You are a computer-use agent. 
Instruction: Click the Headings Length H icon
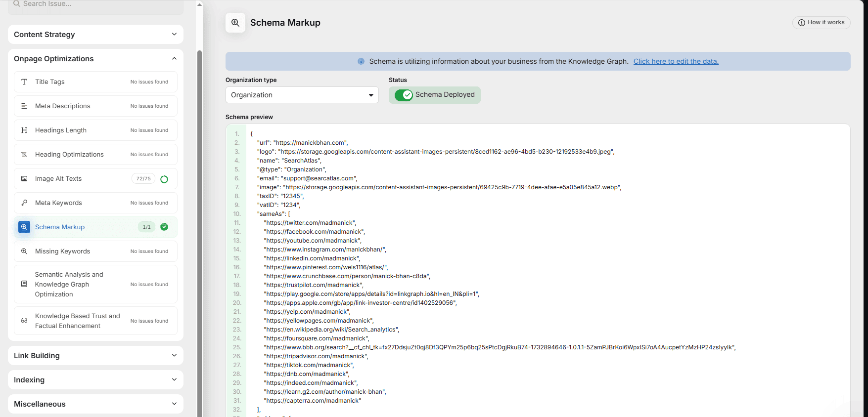(x=24, y=130)
